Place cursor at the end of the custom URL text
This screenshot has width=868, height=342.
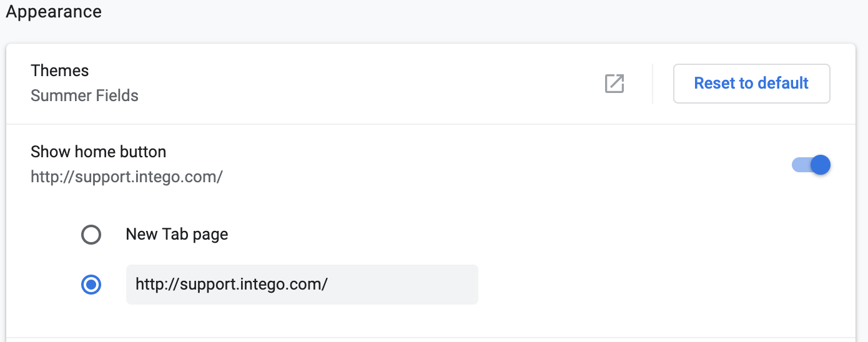pyautogui.click(x=328, y=285)
